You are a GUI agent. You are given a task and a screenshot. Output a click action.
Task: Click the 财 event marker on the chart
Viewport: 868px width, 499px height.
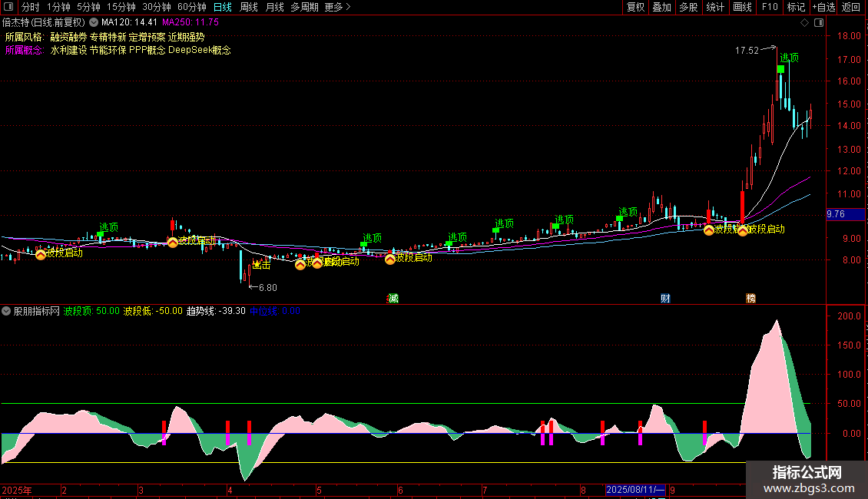click(665, 299)
